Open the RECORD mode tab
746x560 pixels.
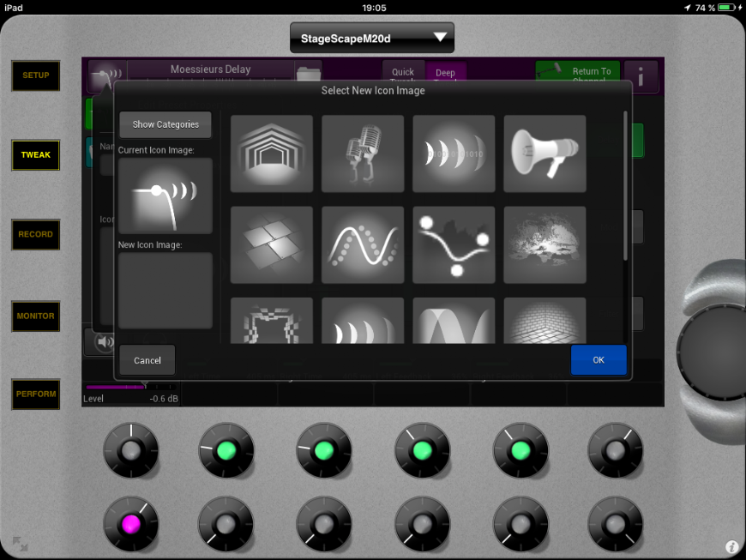pos(35,234)
